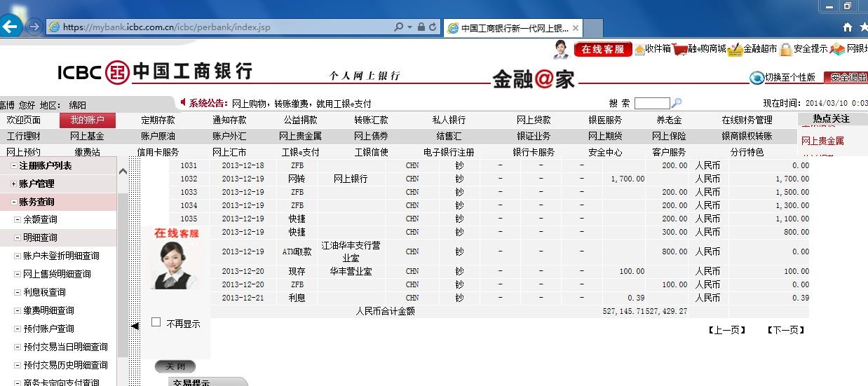Open 金融超市 basket icon
Image resolution: width=868 pixels, height=386 pixels.
point(734,50)
